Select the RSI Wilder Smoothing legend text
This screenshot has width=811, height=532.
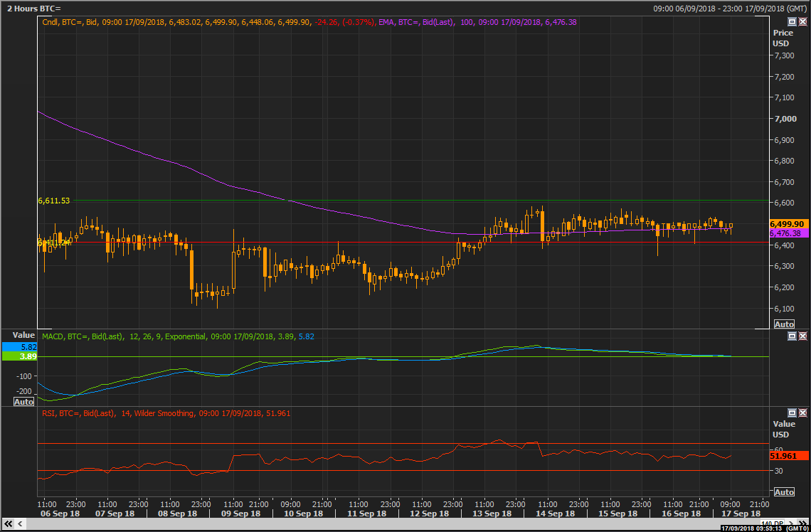pos(165,413)
